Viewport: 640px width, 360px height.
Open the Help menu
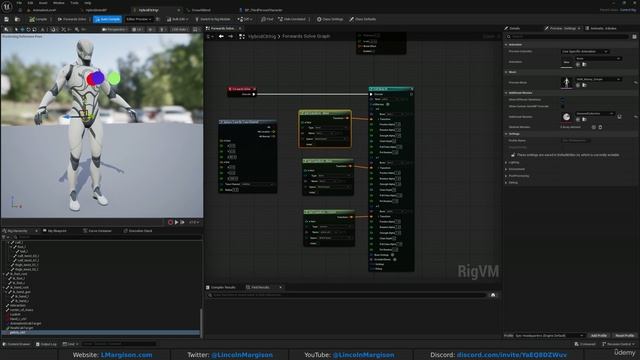click(x=87, y=3)
